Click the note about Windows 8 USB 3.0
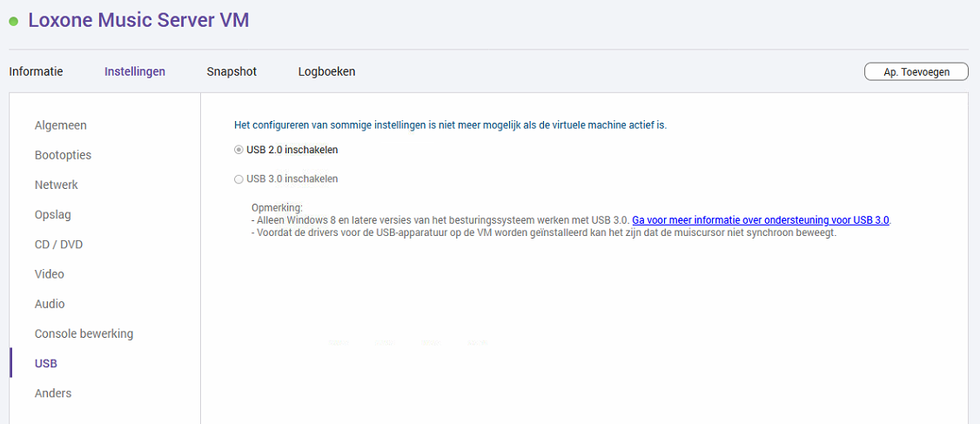Screen dimensions: 980x424 (x=440, y=220)
